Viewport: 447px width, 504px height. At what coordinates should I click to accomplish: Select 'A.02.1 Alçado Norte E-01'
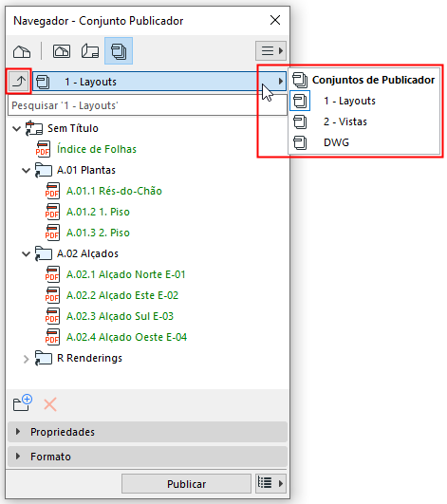pyautogui.click(x=126, y=274)
